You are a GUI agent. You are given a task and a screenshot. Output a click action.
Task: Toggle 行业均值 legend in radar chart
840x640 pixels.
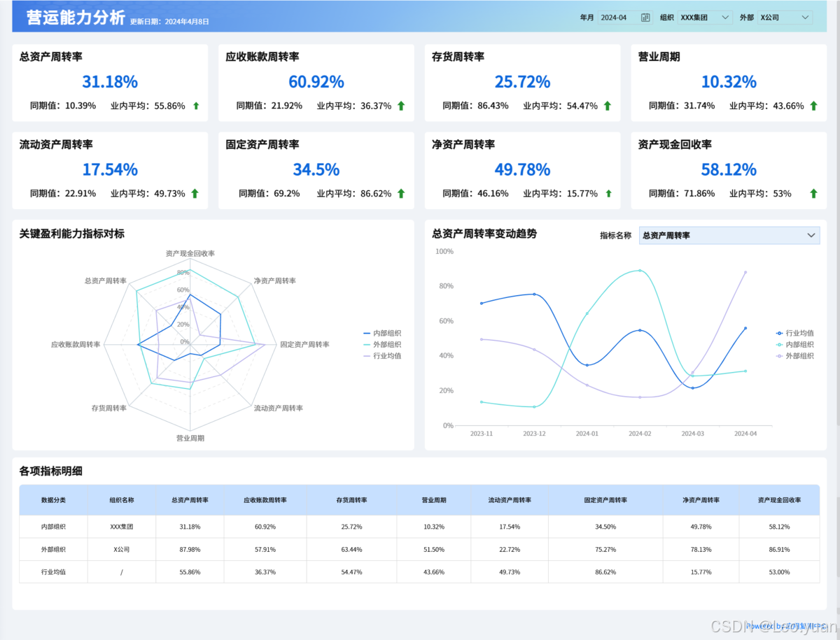pos(382,356)
